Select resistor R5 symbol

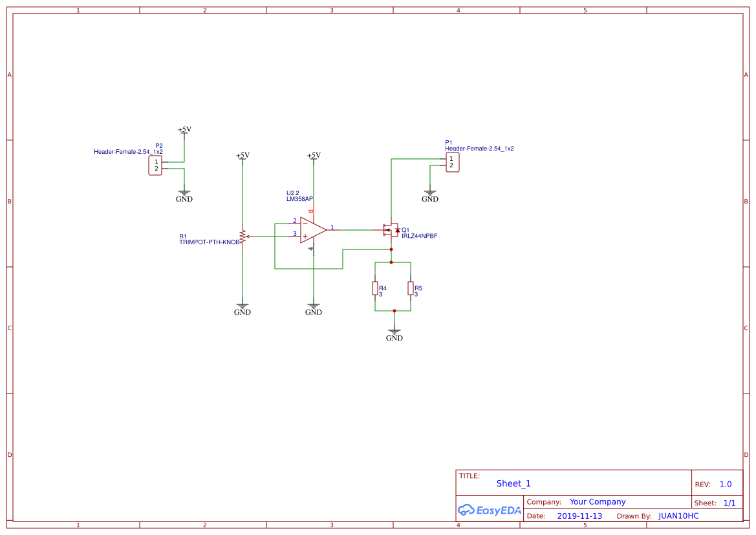410,289
